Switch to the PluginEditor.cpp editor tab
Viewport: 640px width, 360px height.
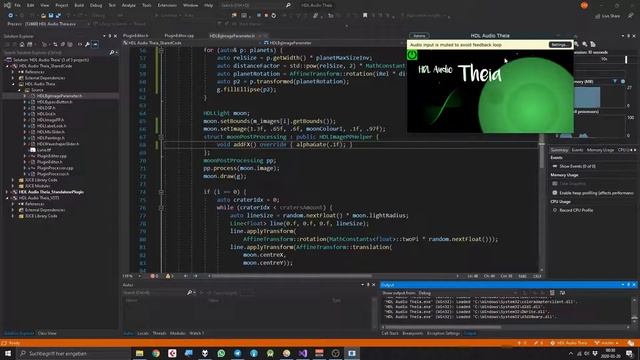click(179, 36)
